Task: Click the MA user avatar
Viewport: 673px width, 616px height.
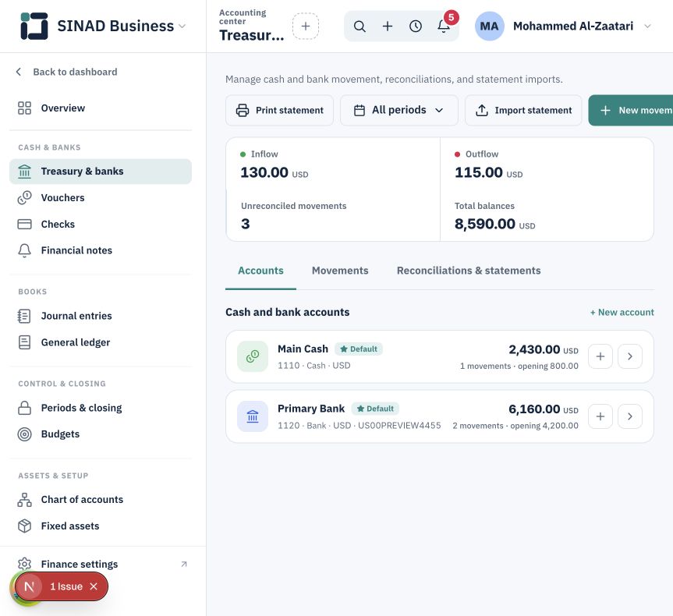Action: [x=489, y=27]
